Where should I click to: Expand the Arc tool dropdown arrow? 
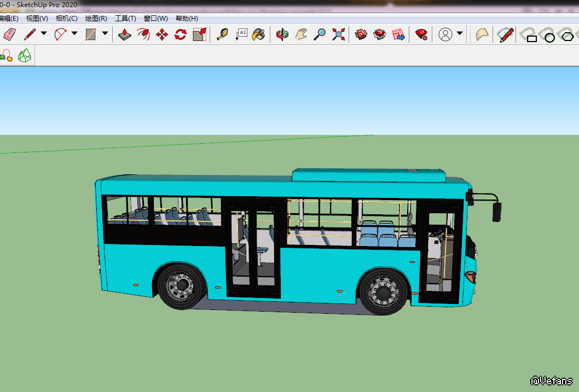74,33
